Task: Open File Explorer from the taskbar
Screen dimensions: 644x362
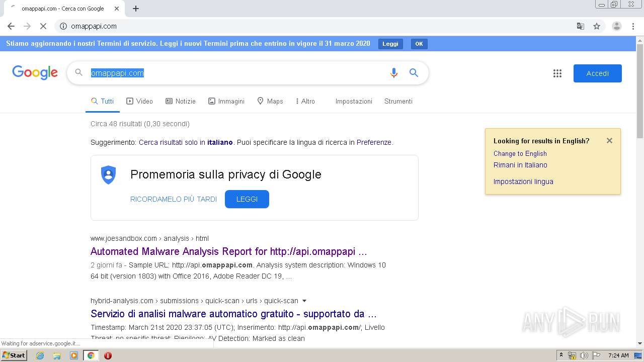Action: 57,355
